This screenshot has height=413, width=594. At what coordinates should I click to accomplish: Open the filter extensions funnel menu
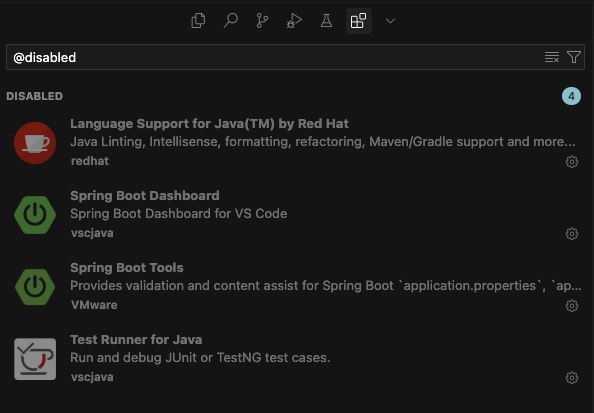(574, 57)
